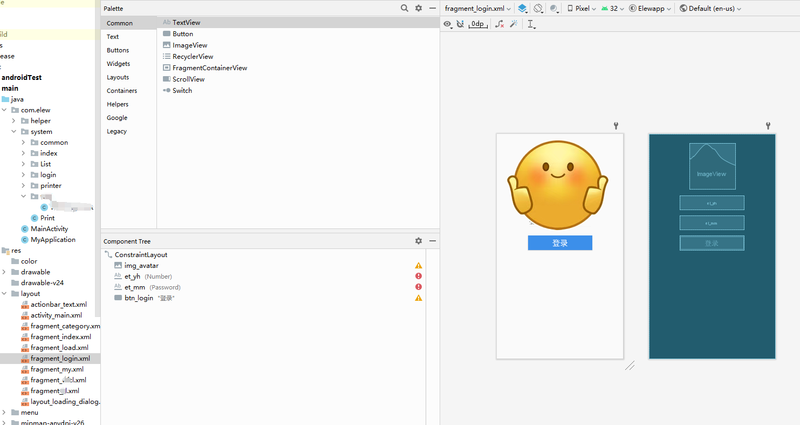Select ImageView box in blueprint preview

click(x=712, y=166)
